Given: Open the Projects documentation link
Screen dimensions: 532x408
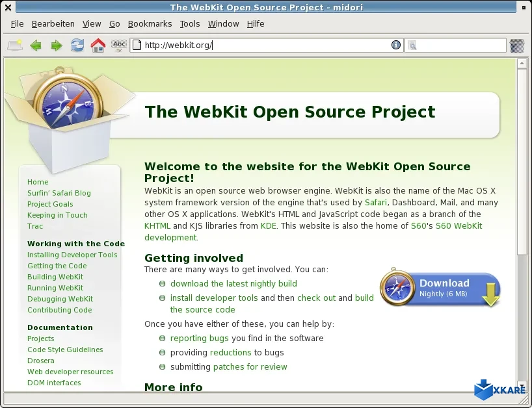Looking at the screenshot, I should (x=41, y=338).
